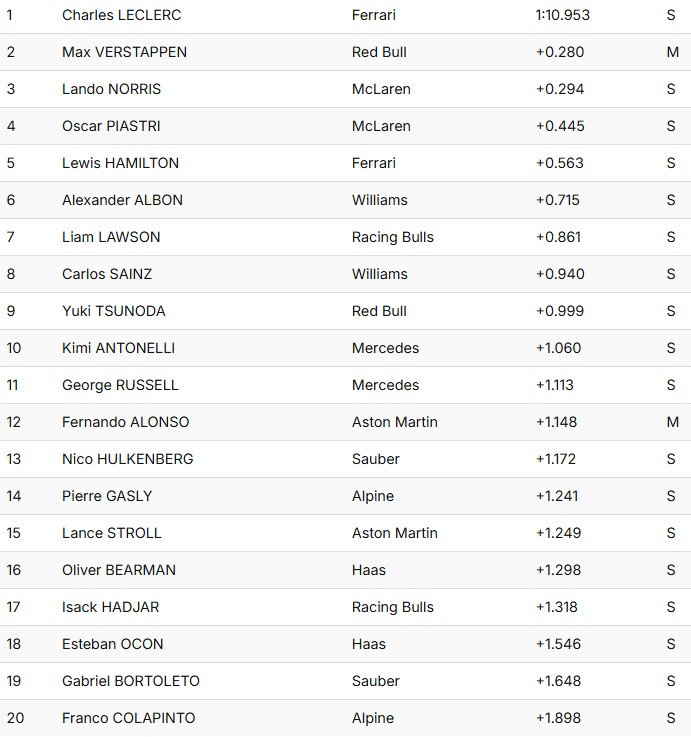The image size is (691, 737).
Task: Click Oscar PIASTRI's name
Action: coord(111,126)
